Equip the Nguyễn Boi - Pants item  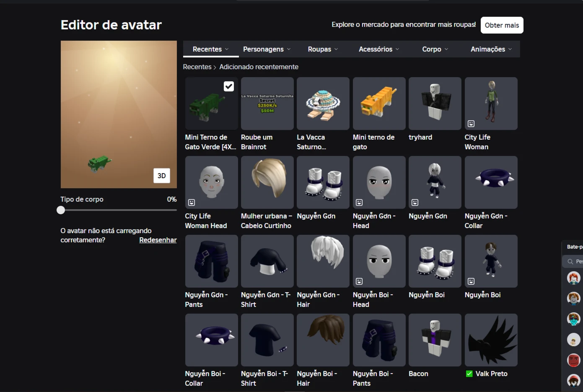pyautogui.click(x=379, y=340)
